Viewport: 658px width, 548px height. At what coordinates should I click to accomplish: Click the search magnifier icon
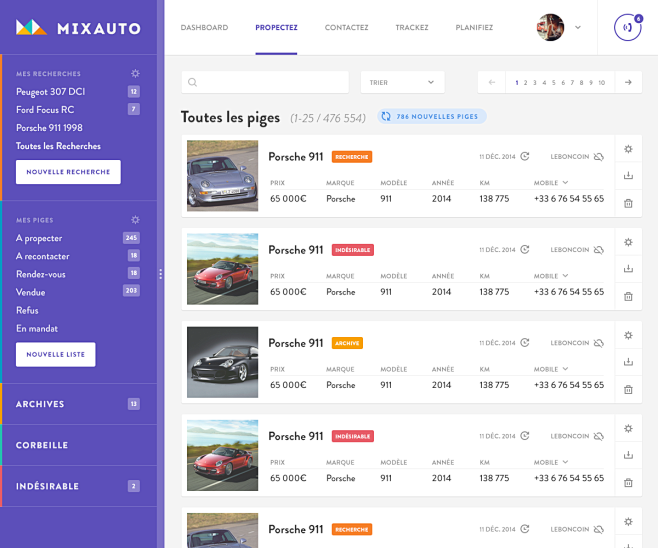[193, 82]
